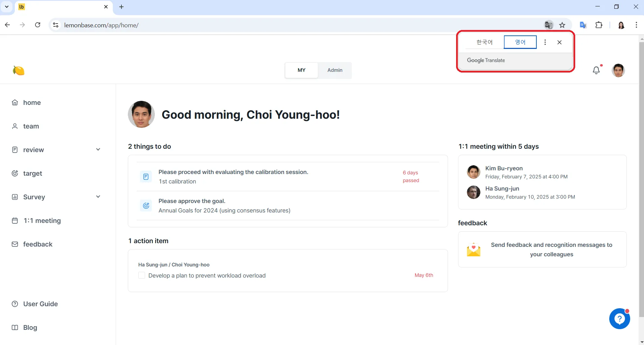Select 한국어 in the translate popup
The width and height of the screenshot is (644, 345).
click(484, 42)
